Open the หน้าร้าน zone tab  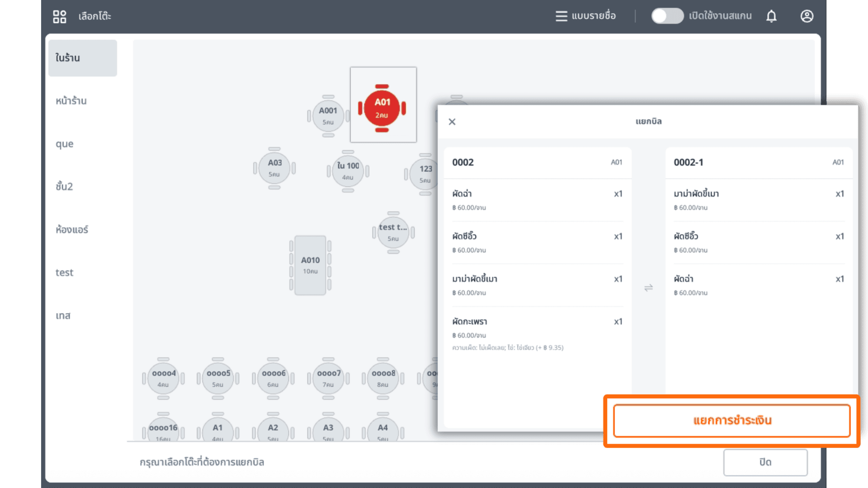pyautogui.click(x=71, y=101)
